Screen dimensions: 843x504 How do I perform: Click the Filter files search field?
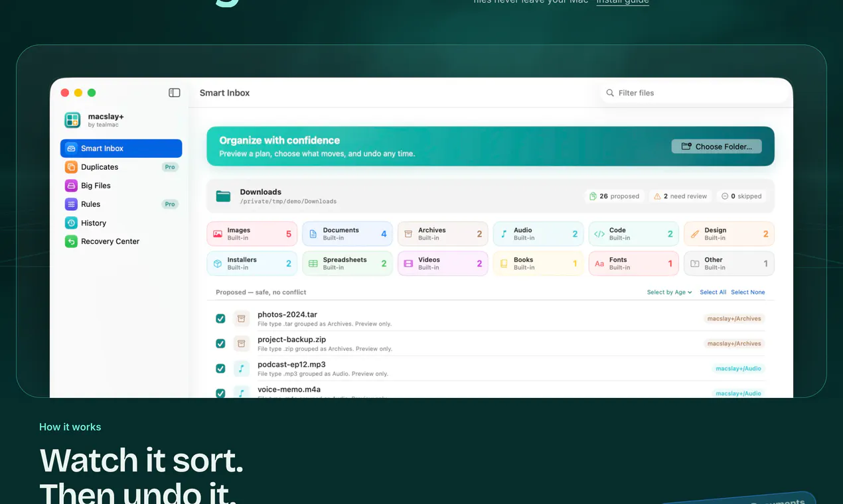pyautogui.click(x=694, y=93)
